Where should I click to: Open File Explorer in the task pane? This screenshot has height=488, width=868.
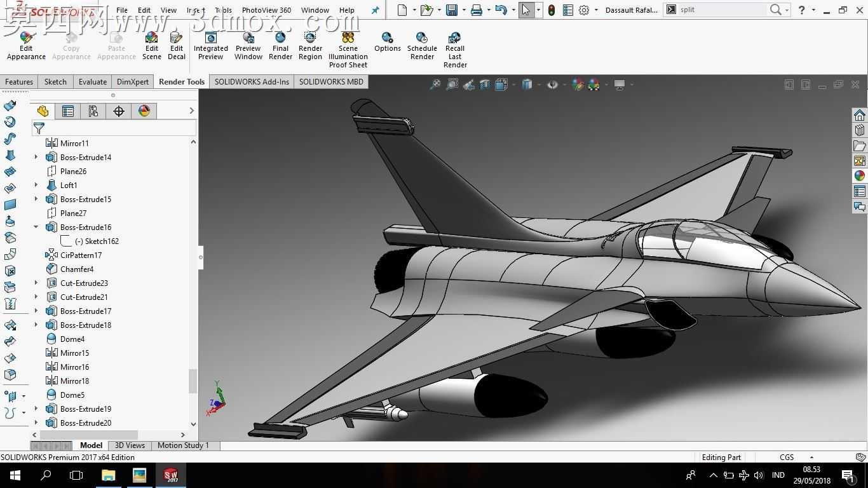pyautogui.click(x=860, y=146)
